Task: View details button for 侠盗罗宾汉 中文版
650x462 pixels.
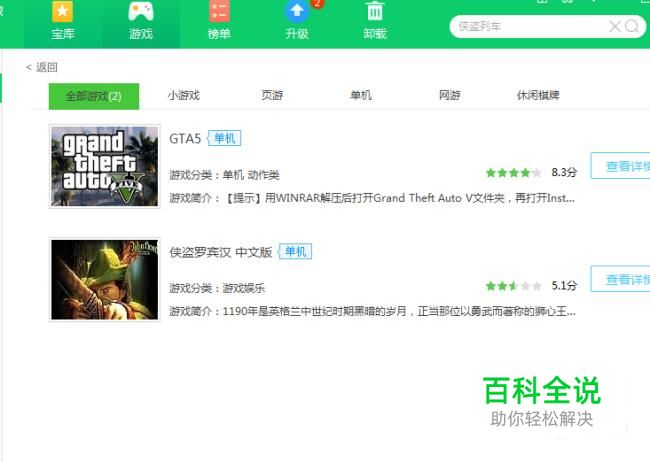Action: (x=620, y=279)
